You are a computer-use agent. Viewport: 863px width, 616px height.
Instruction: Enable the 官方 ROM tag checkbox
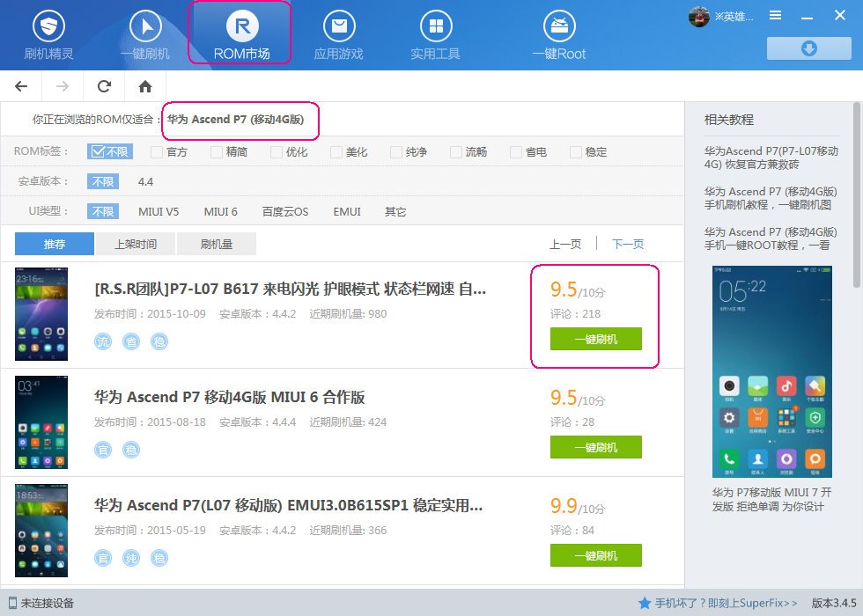[x=157, y=152]
